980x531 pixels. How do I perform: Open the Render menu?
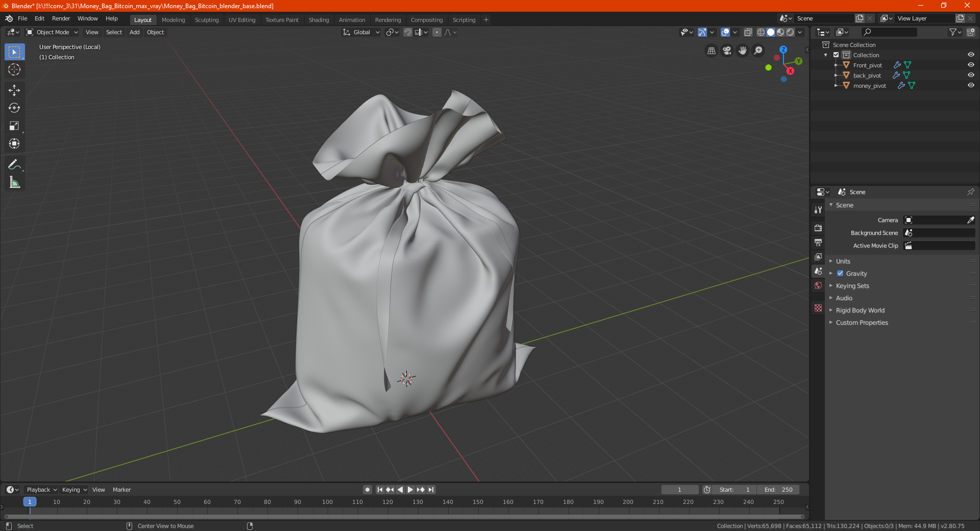point(61,18)
